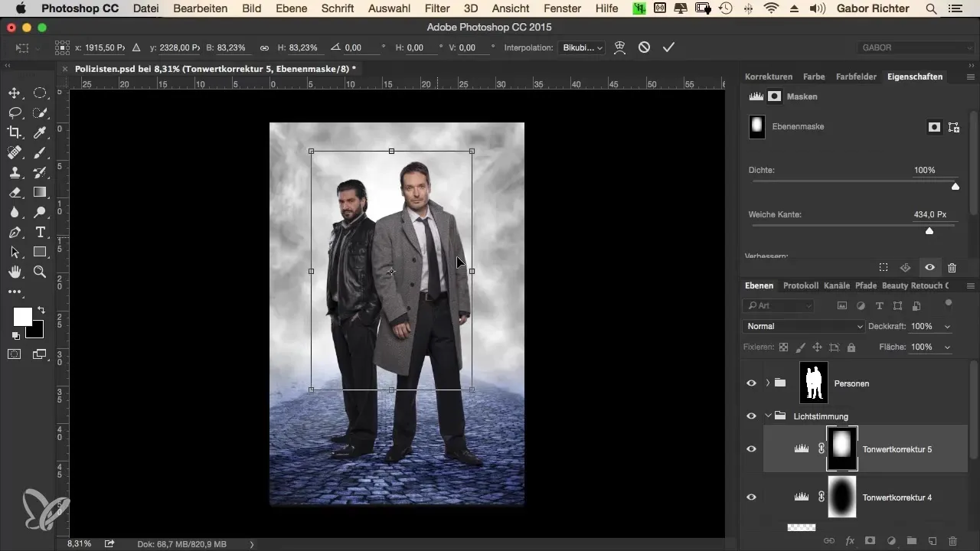Switch to the Kanäle tab
The image size is (980, 551).
[837, 285]
